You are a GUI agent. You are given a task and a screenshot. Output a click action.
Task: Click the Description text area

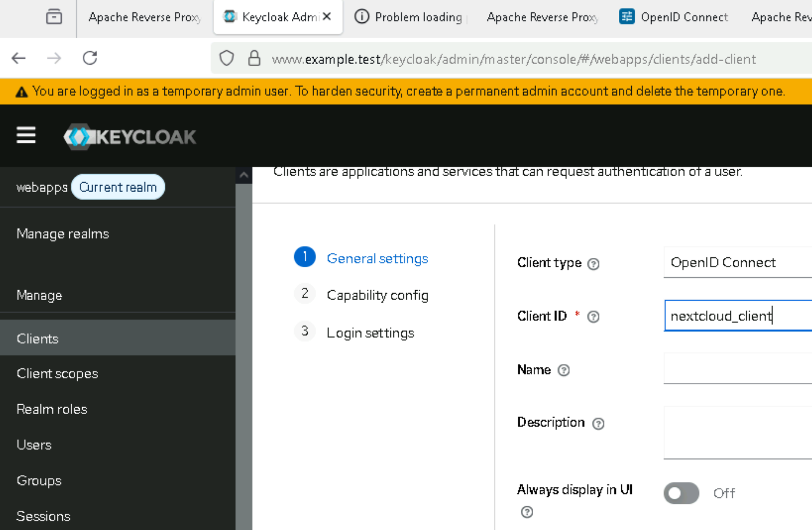738,433
